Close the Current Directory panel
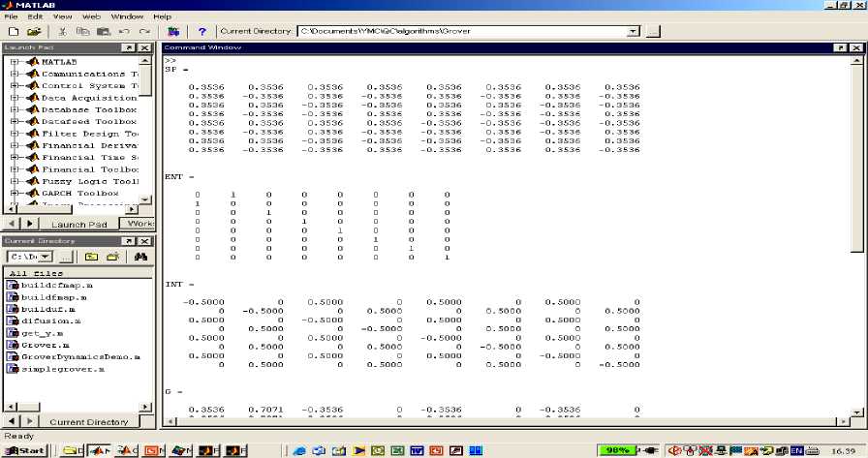The image size is (868, 458). click(144, 241)
